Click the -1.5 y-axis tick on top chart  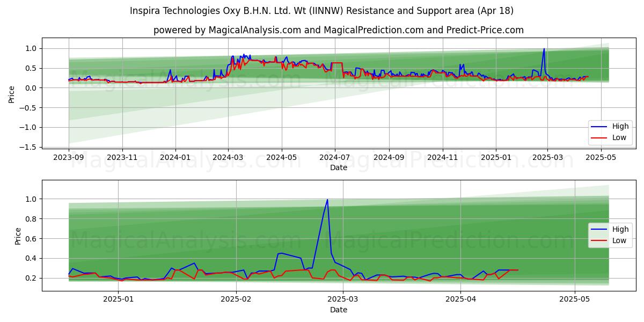[29, 147]
